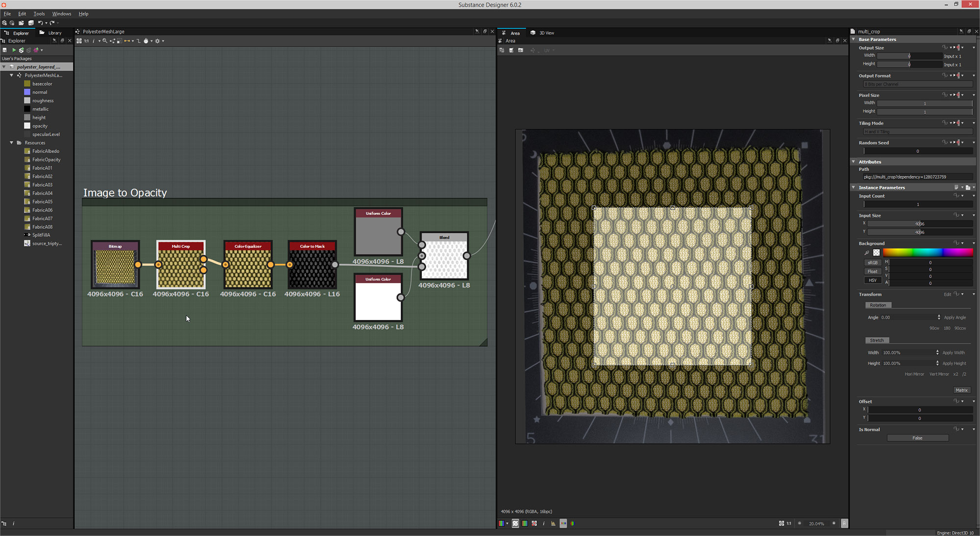Click the histogram icon in 2D view bottom bar
The height and width of the screenshot is (536, 980).
553,523
